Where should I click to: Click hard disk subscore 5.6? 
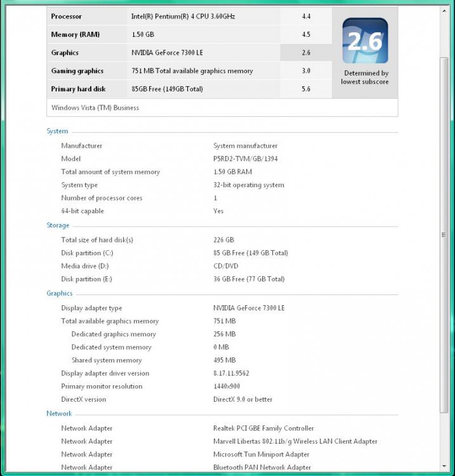tap(306, 89)
